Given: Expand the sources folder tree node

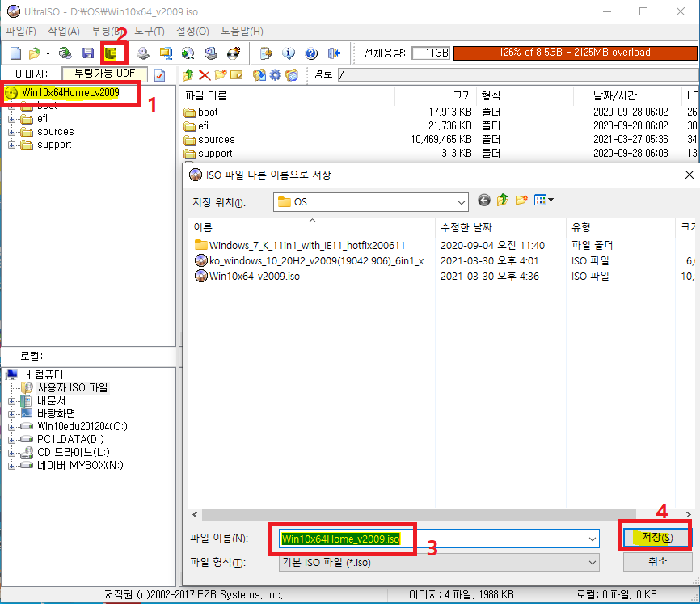Looking at the screenshot, I should pyautogui.click(x=12, y=132).
